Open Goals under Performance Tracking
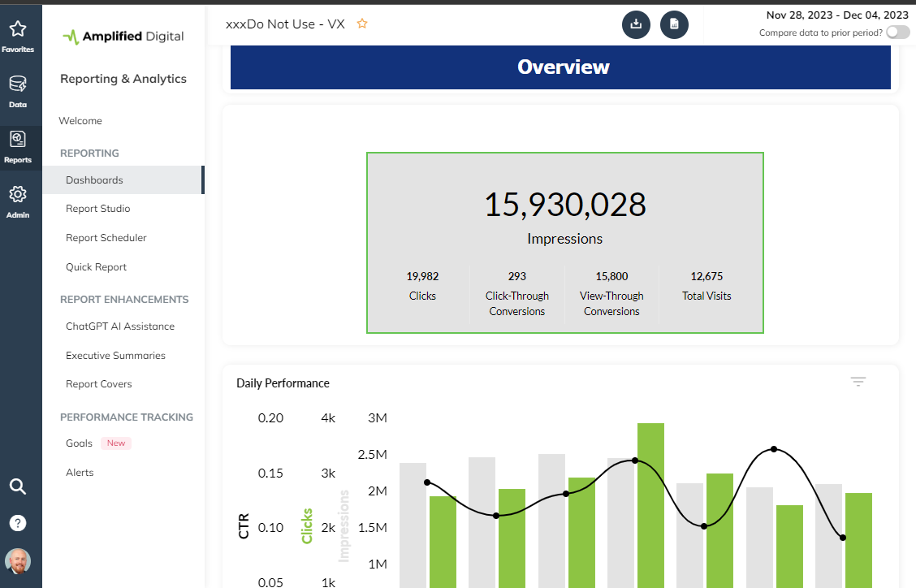 click(79, 443)
